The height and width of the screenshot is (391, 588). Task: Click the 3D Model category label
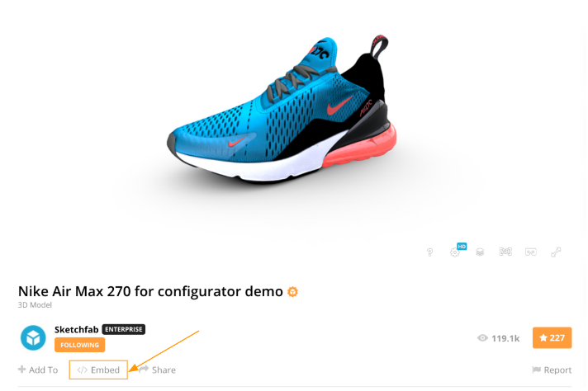[35, 305]
